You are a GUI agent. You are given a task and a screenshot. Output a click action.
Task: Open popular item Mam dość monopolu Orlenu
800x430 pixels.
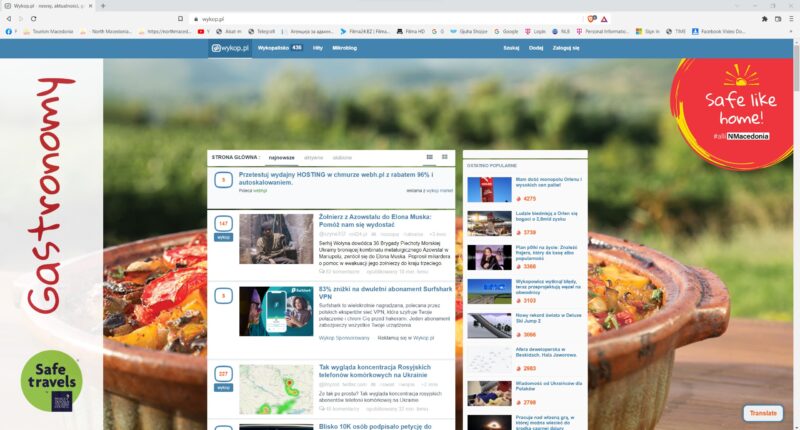click(548, 182)
